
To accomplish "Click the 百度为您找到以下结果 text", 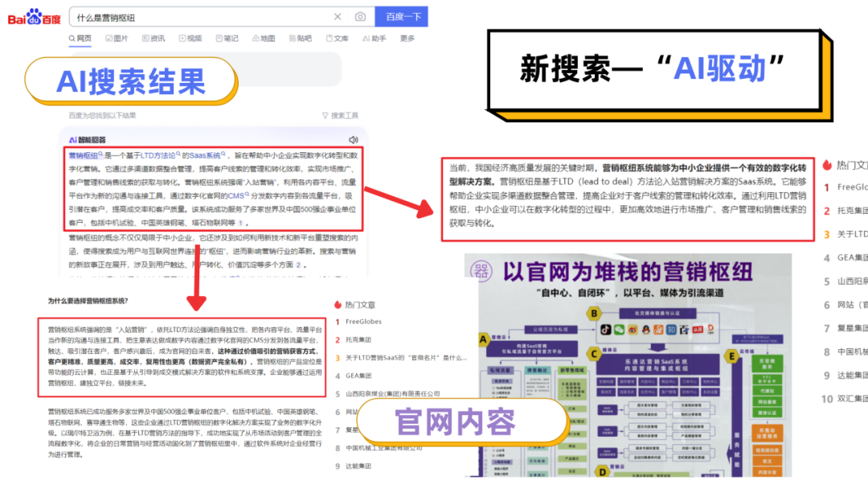I will point(102,116).
